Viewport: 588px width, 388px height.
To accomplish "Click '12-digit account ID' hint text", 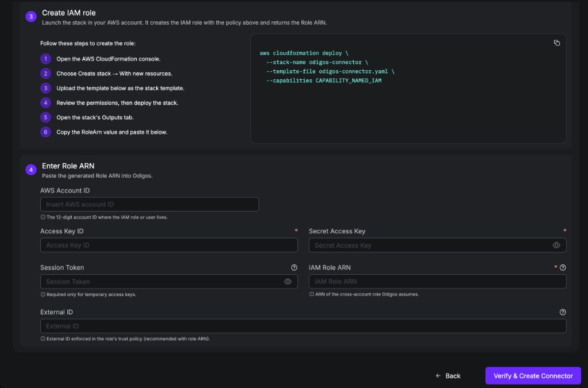I will click(x=107, y=217).
